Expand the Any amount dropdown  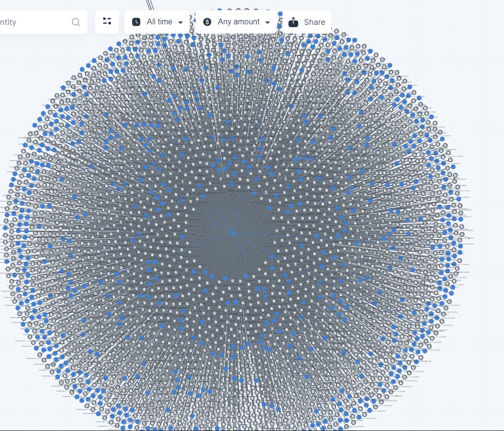236,22
